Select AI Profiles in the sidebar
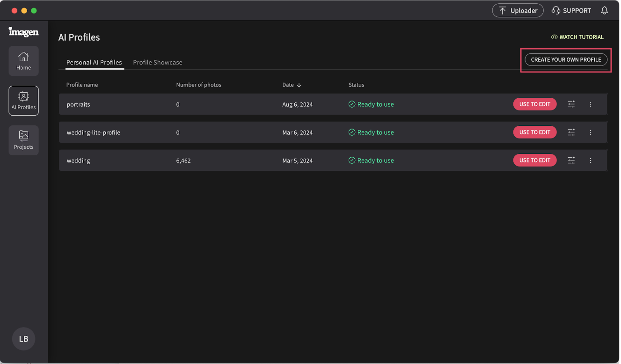Image resolution: width=621 pixels, height=364 pixels. pyautogui.click(x=23, y=101)
